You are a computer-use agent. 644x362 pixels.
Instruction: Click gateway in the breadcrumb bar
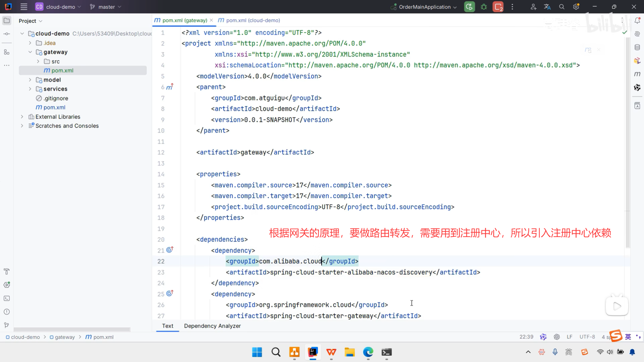point(65,337)
